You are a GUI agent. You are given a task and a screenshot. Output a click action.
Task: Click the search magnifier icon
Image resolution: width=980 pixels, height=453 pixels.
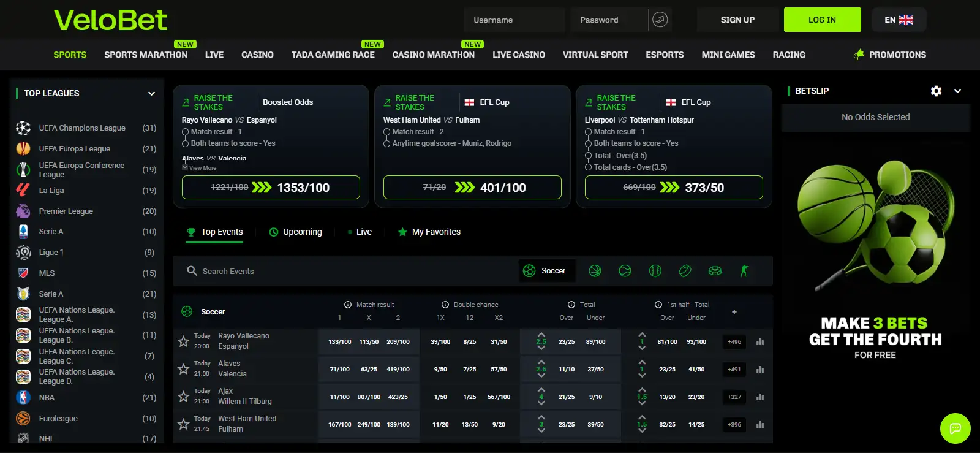pos(192,270)
